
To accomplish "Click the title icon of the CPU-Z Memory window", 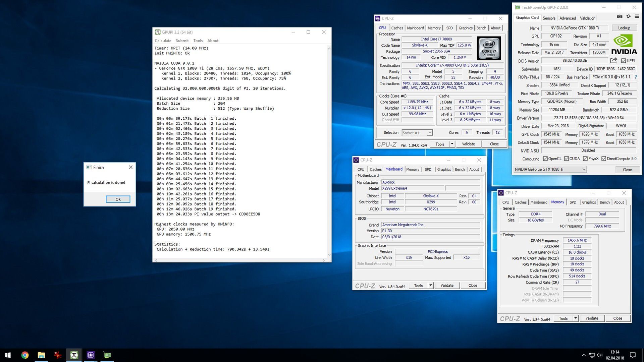I will pyautogui.click(x=501, y=193).
